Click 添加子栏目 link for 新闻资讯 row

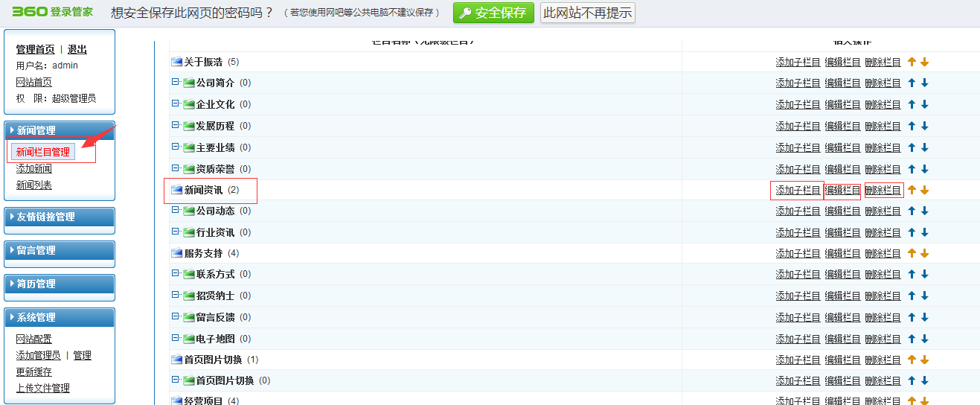click(x=798, y=191)
